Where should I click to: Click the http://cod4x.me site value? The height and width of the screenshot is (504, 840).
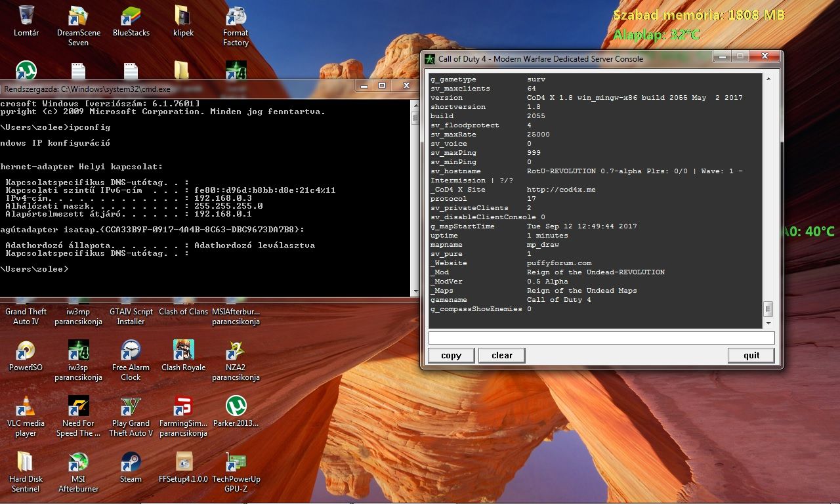pyautogui.click(x=561, y=190)
